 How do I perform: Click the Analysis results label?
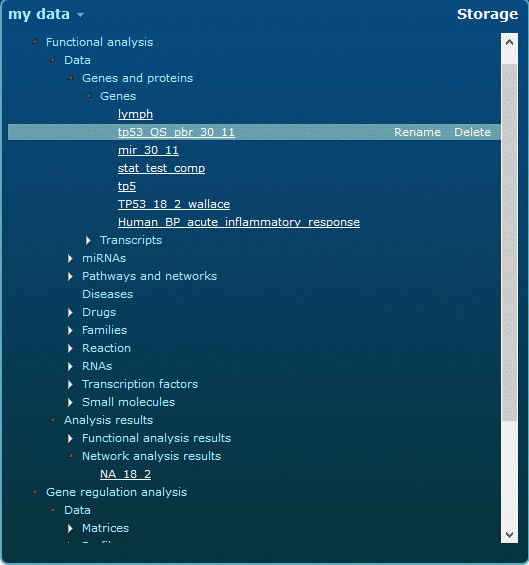coord(108,420)
